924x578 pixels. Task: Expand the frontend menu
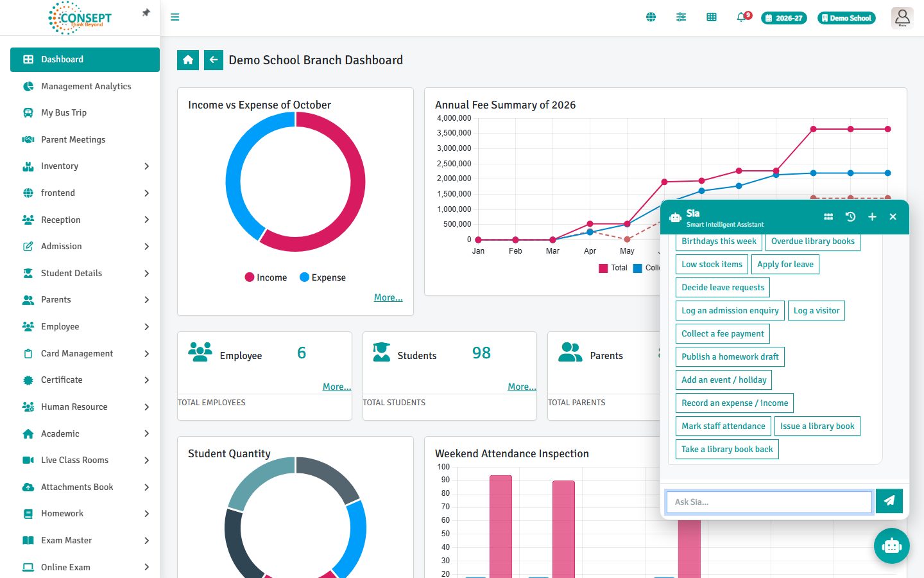(85, 193)
